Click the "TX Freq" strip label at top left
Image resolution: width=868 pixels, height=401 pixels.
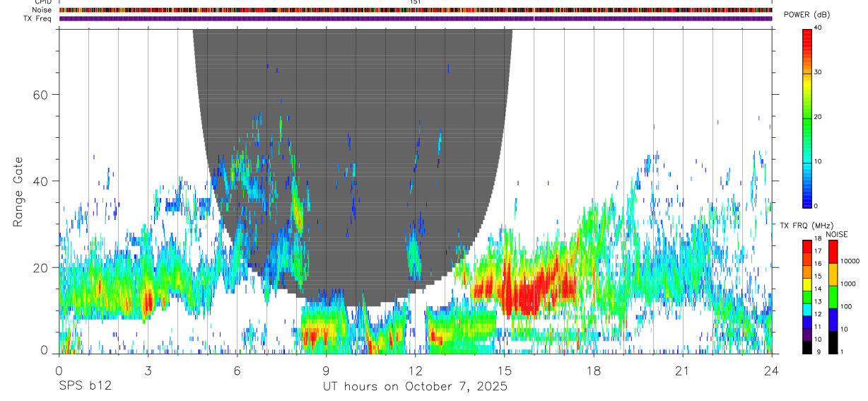(x=38, y=18)
